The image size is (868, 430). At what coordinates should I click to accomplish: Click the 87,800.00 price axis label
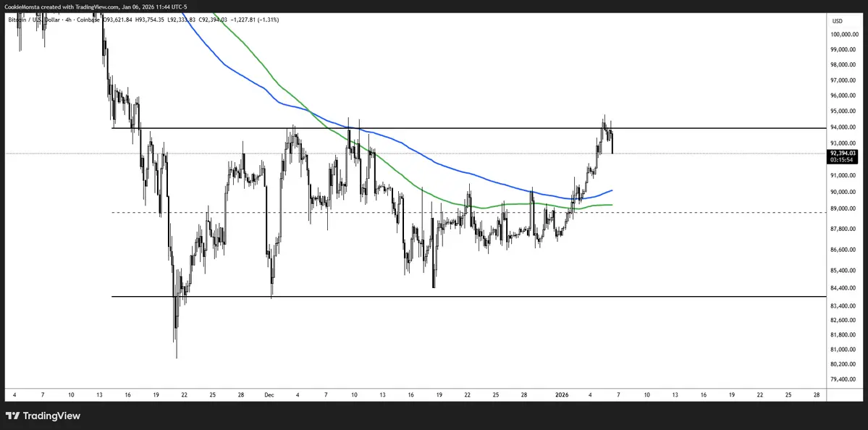click(844, 229)
